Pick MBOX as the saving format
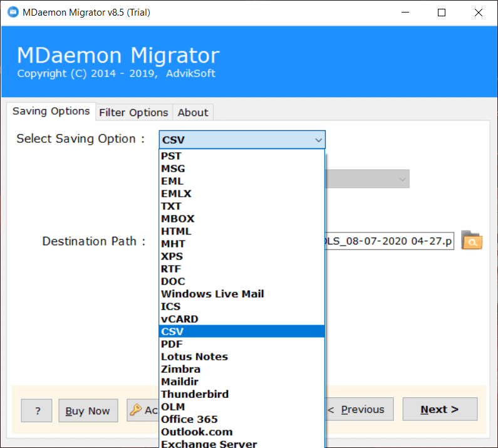 coord(242,219)
